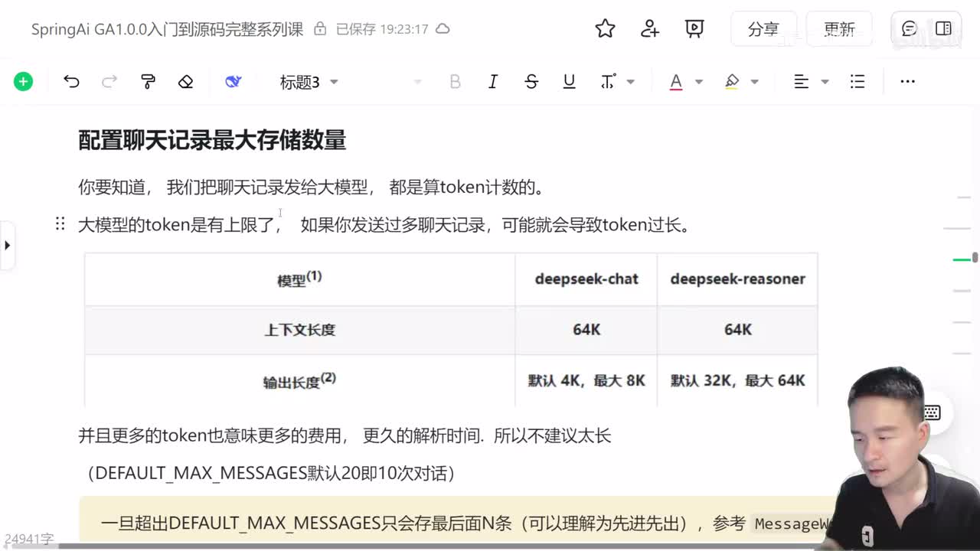The height and width of the screenshot is (551, 980).
Task: Click the deepseek-chat table header cell
Action: pos(586,279)
